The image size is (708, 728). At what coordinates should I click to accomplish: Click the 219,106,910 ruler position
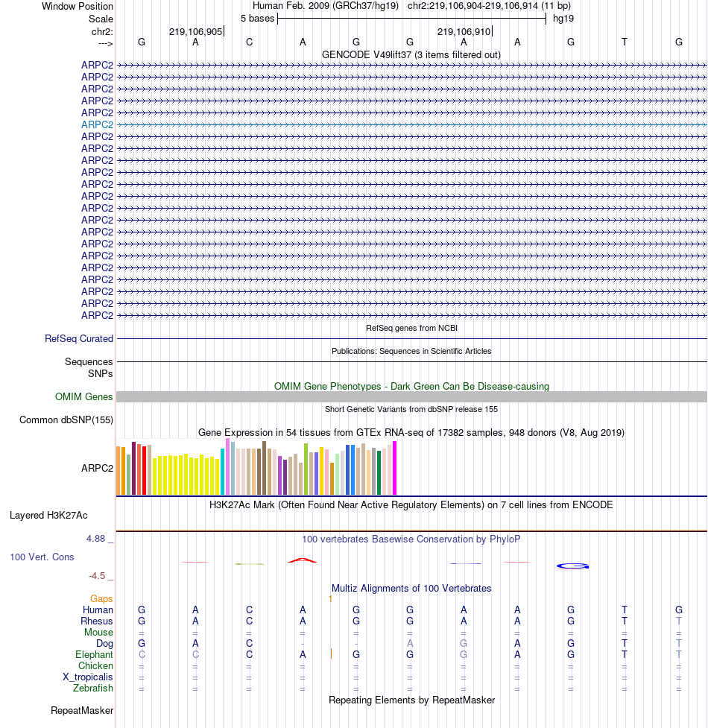[464, 31]
